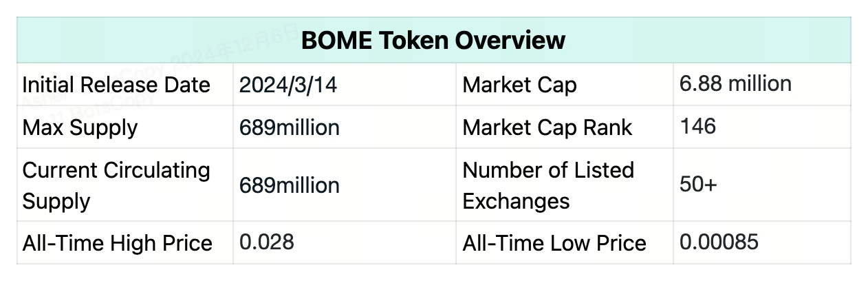Click the 0.00085 low price value
Viewport: 868px width, 281px height.
(719, 242)
